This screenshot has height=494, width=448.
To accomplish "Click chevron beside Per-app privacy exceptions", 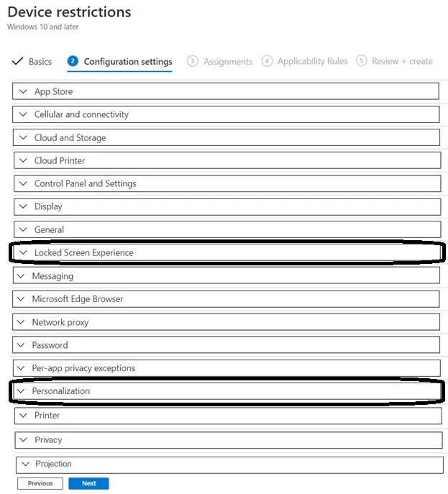I will (21, 368).
